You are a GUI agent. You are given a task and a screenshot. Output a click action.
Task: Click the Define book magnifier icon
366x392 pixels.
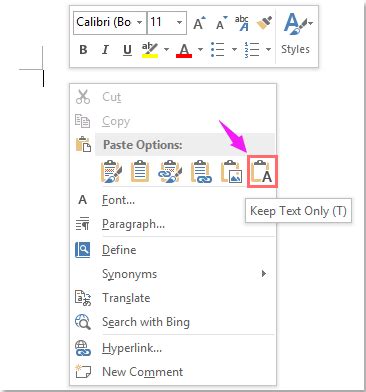[82, 250]
